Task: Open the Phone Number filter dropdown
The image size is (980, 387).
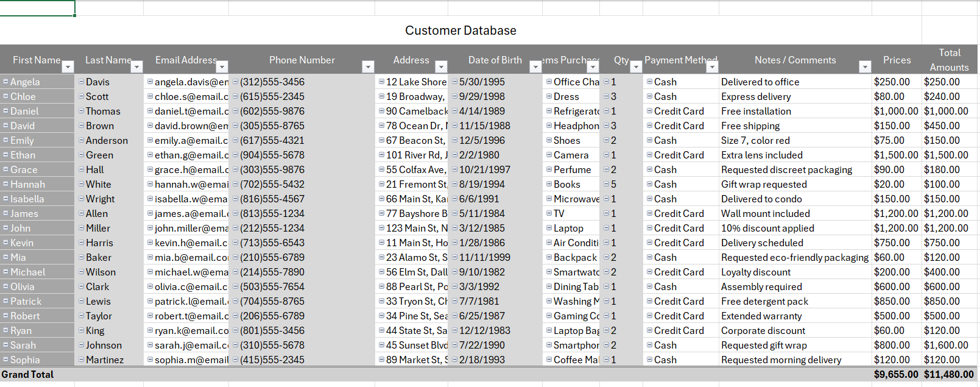Action: pos(368,66)
